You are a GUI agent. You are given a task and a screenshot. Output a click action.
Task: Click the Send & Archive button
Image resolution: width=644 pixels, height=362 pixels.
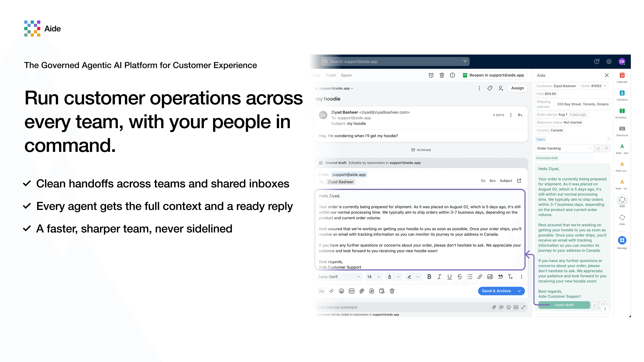[x=496, y=291]
